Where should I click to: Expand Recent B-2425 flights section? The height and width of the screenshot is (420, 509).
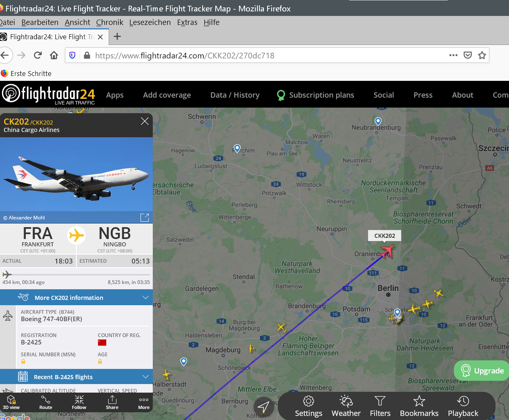76,377
